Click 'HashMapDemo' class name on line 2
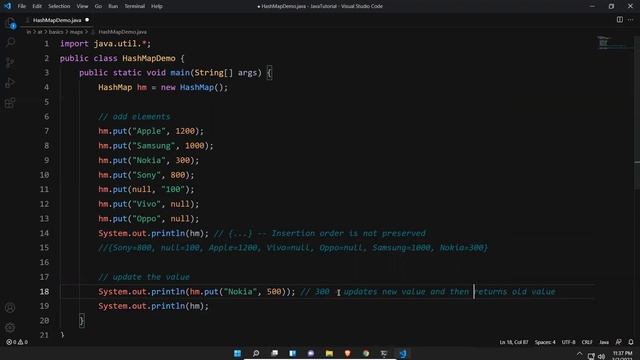The width and height of the screenshot is (640, 360). coord(149,58)
